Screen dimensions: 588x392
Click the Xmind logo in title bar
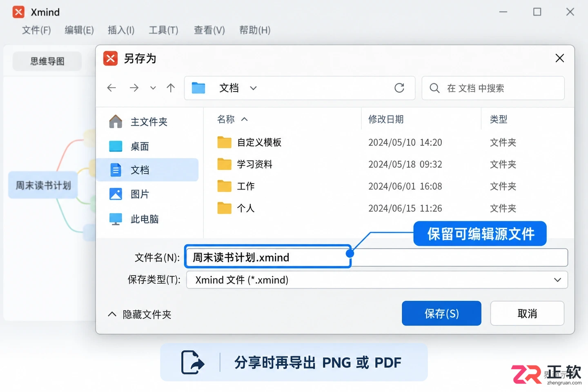tap(18, 12)
